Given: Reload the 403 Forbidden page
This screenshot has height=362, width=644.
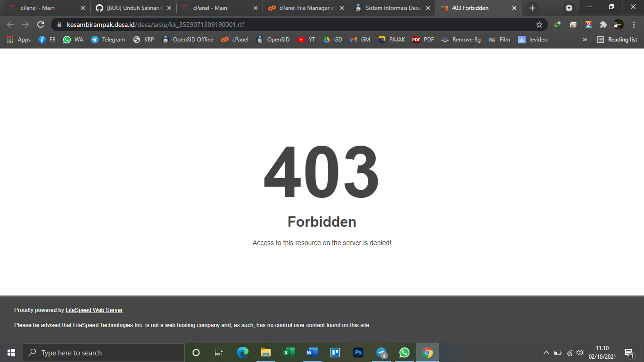Looking at the screenshot, I should click(x=41, y=25).
